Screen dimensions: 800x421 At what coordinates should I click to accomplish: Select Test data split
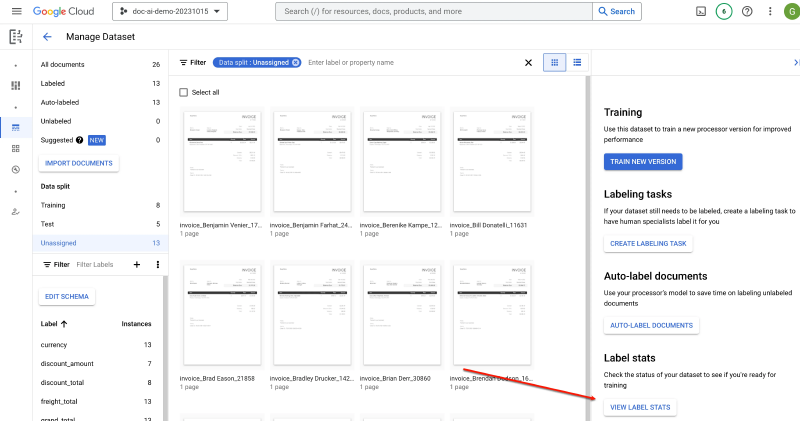point(100,224)
